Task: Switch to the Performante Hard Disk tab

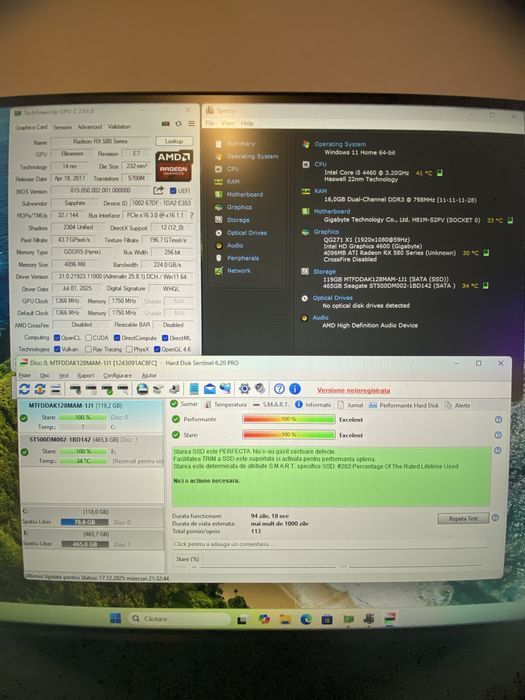Action: coord(404,405)
